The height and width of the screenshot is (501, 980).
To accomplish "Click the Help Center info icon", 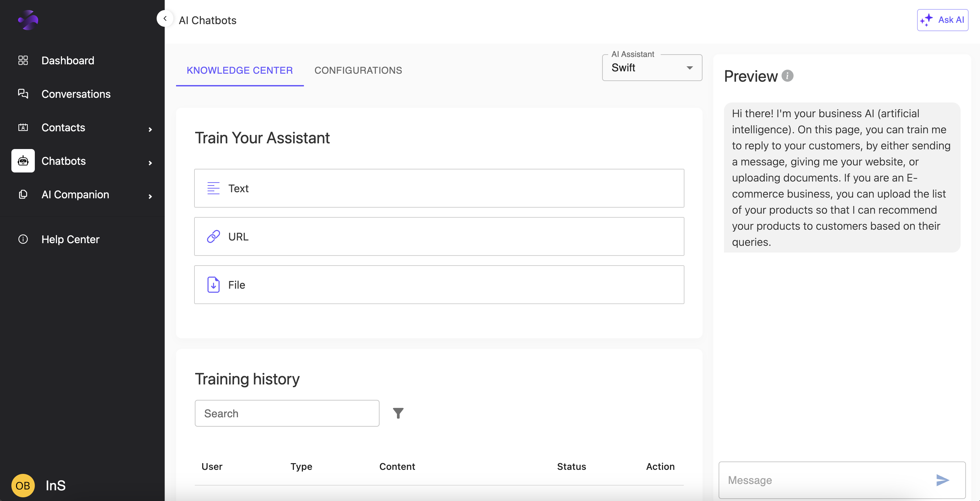I will click(23, 239).
